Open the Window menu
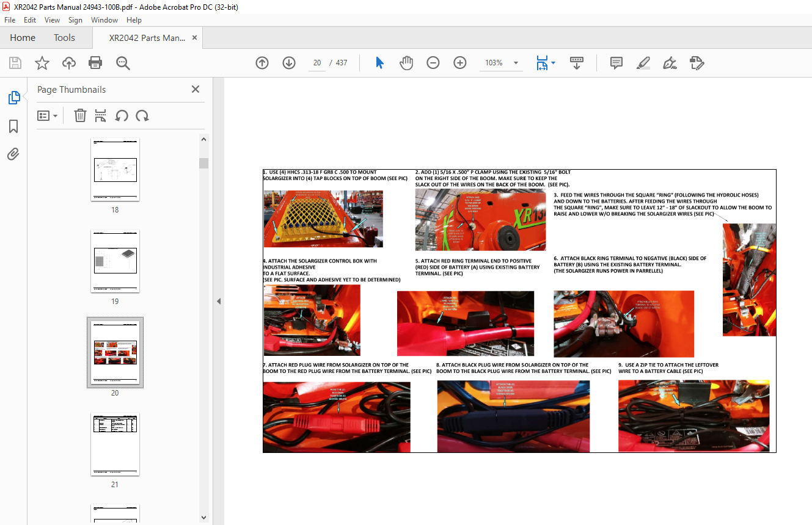 click(x=104, y=20)
